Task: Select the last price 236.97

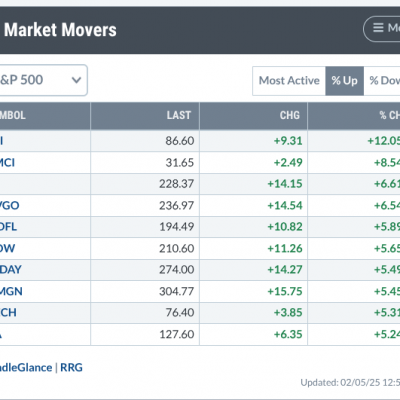Action: pos(176,205)
